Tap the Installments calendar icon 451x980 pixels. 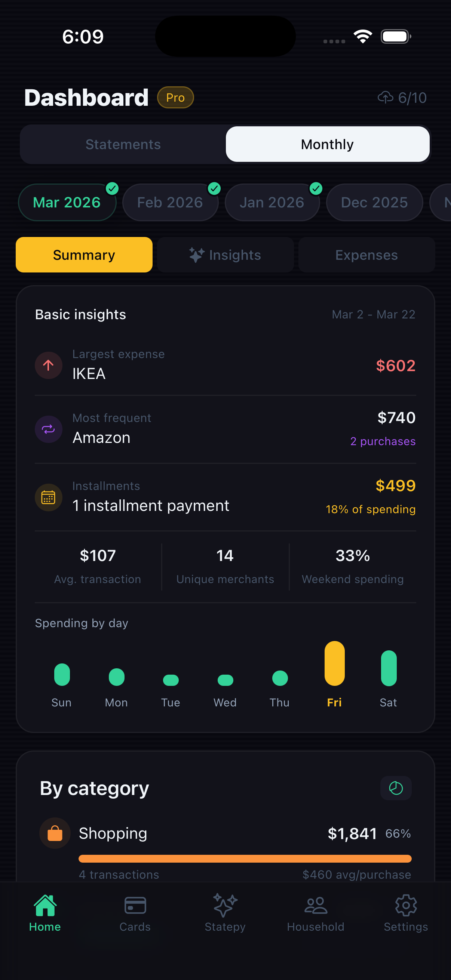tap(48, 497)
